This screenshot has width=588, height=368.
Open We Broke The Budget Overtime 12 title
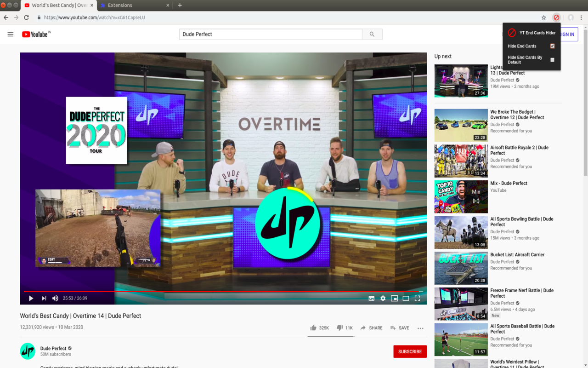coord(517,115)
